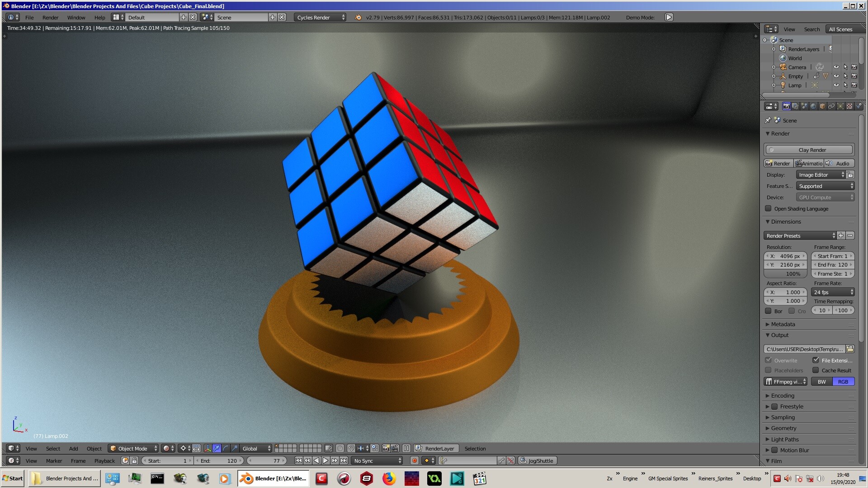The width and height of the screenshot is (868, 488).
Task: Click the 100% resolution percentage slider
Action: pos(785,274)
